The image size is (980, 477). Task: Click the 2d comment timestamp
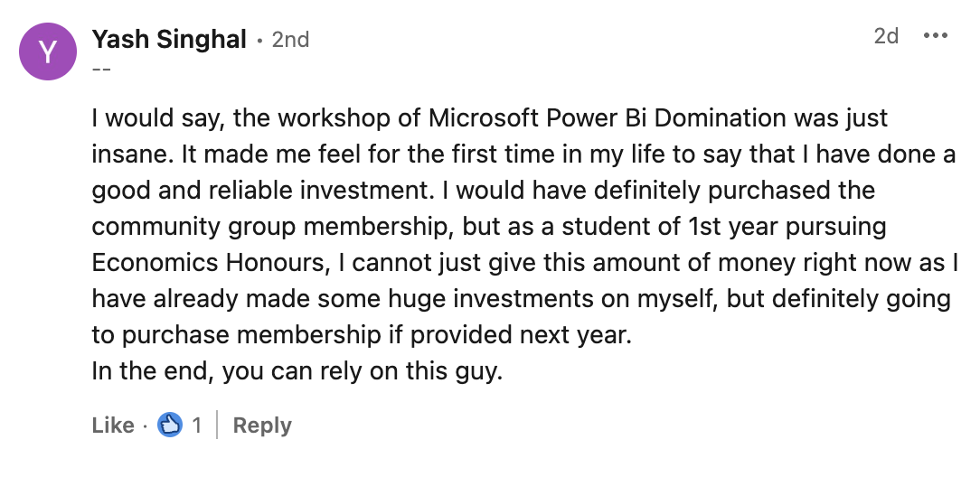point(885,36)
